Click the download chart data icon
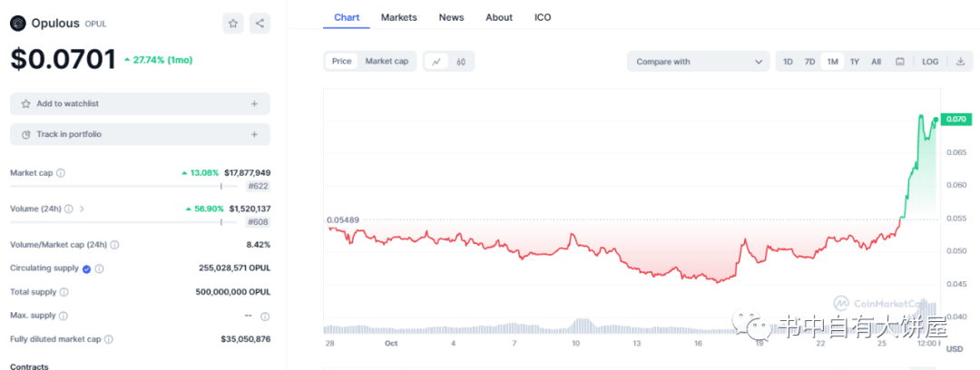This screenshot has height=370, width=980. point(961,62)
